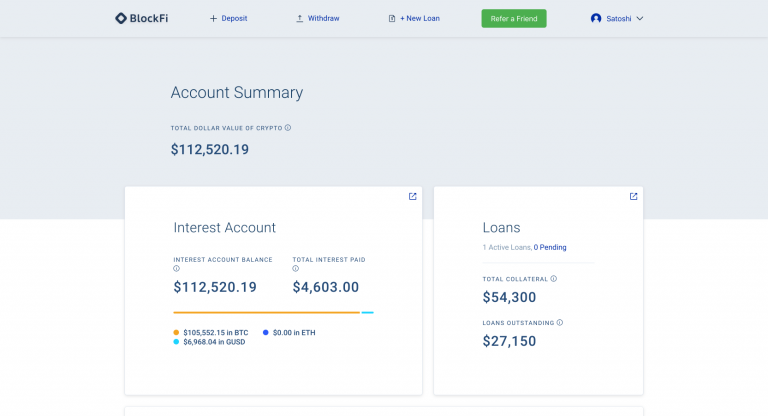The image size is (768, 416).
Task: Open the Deposit menu item
Action: [x=234, y=19]
